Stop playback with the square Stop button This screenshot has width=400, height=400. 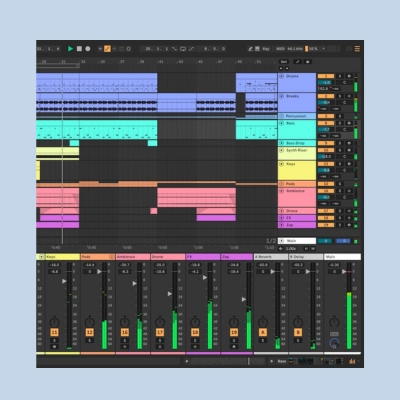click(x=79, y=49)
